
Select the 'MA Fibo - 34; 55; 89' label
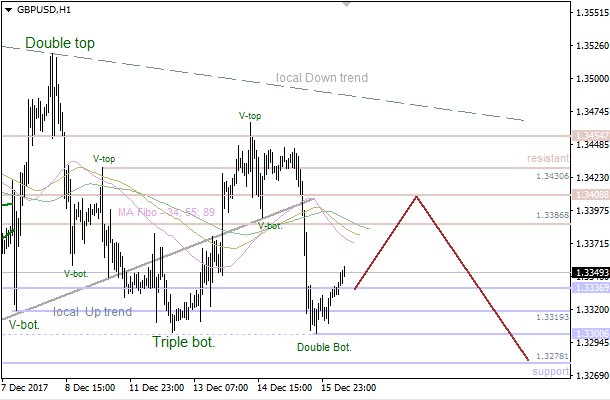point(167,212)
